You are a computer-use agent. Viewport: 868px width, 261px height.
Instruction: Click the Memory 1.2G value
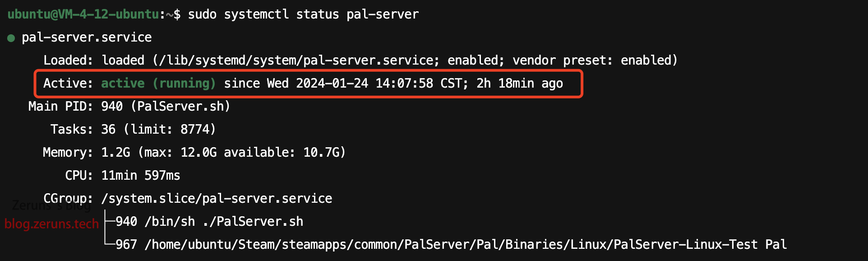pos(115,153)
